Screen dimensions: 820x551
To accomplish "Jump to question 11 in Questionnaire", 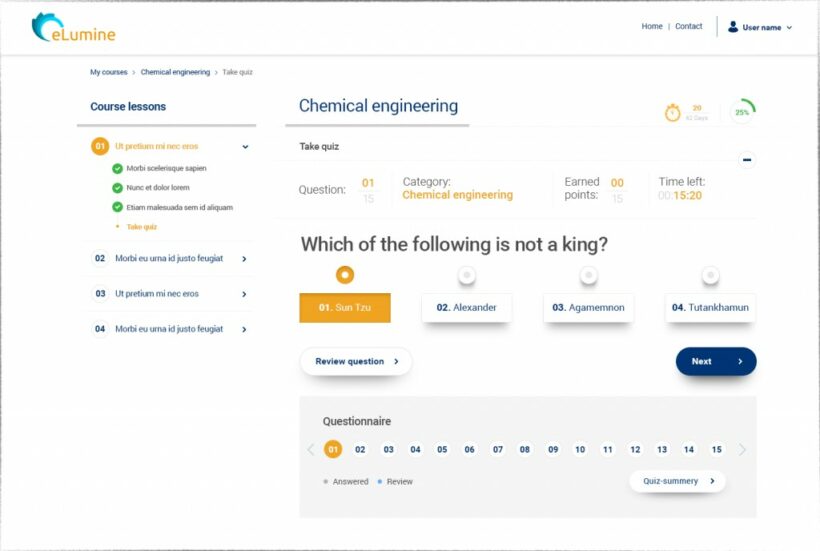I will [608, 450].
